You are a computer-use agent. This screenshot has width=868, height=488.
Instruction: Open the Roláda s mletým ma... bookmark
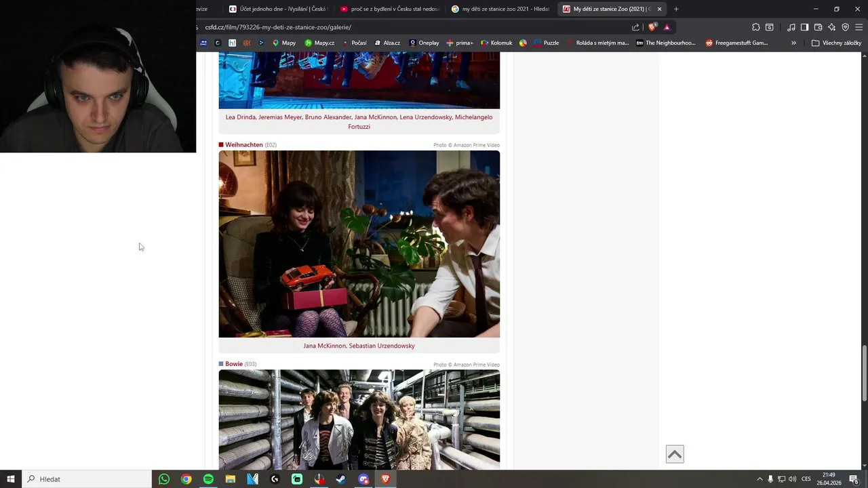pos(597,43)
